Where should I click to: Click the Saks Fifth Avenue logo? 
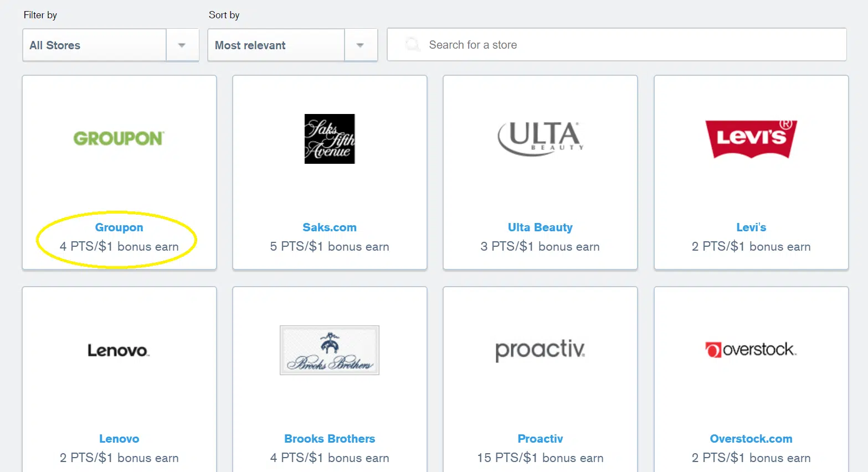click(330, 139)
